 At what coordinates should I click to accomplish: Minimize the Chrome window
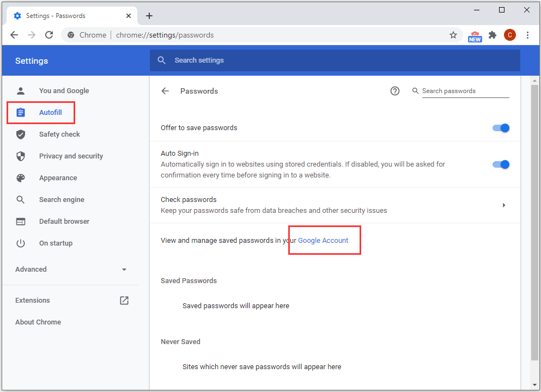(477, 10)
